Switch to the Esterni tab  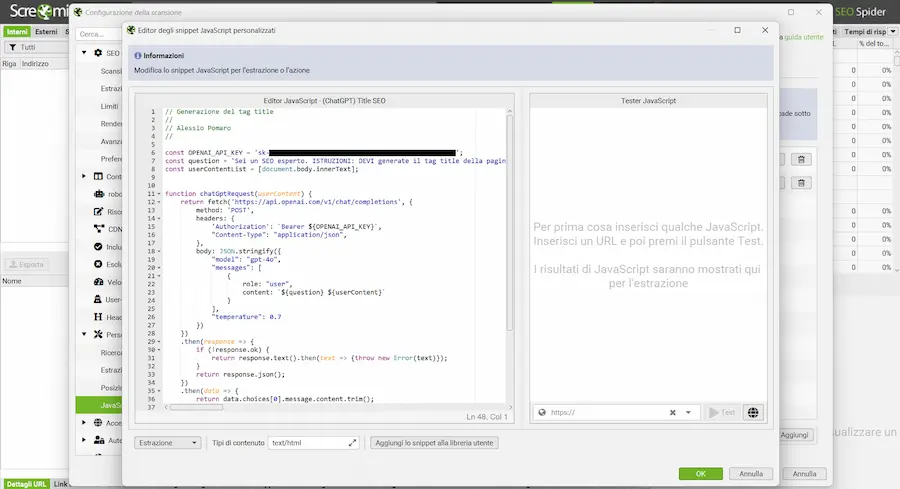point(46,32)
